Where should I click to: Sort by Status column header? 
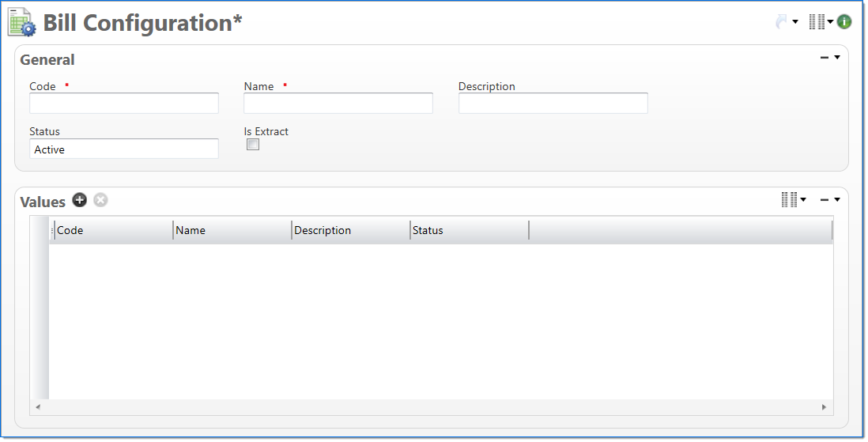click(468, 231)
